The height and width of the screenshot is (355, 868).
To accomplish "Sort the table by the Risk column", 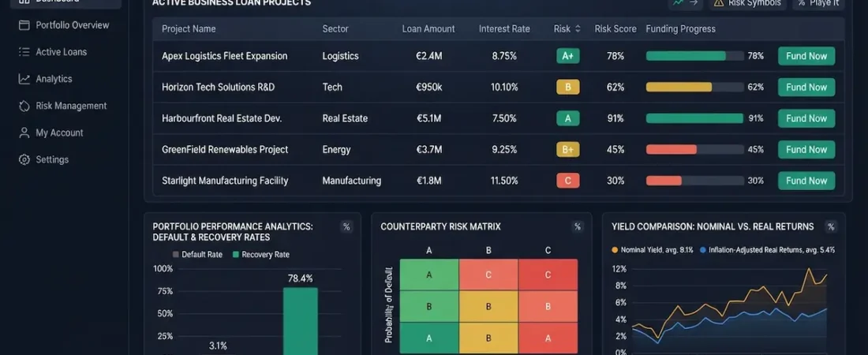I will [567, 29].
